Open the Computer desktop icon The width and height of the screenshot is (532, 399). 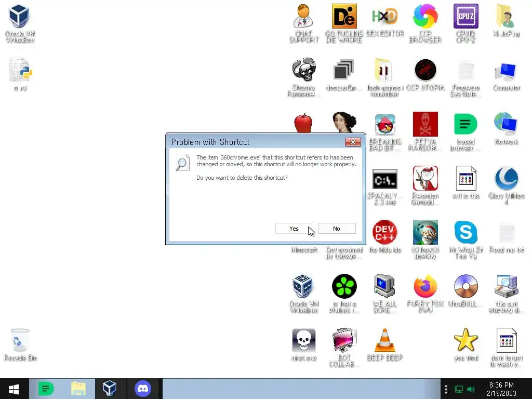[x=506, y=76]
